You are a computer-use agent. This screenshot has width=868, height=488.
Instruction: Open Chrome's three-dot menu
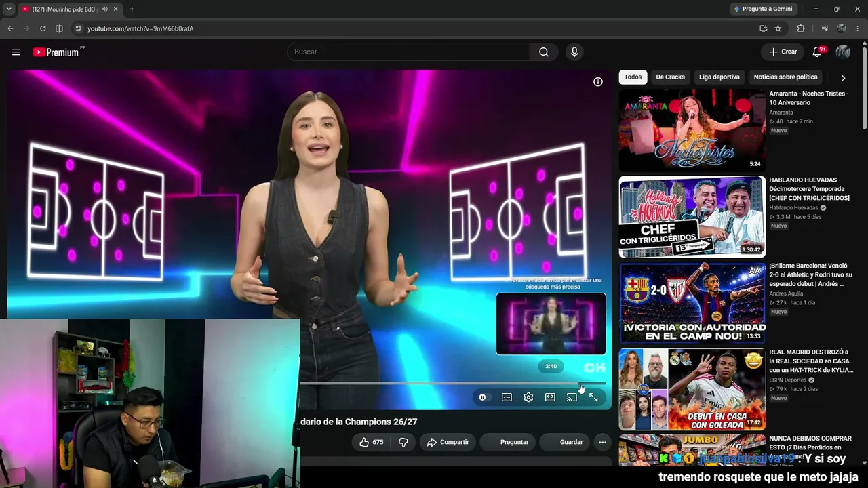858,28
